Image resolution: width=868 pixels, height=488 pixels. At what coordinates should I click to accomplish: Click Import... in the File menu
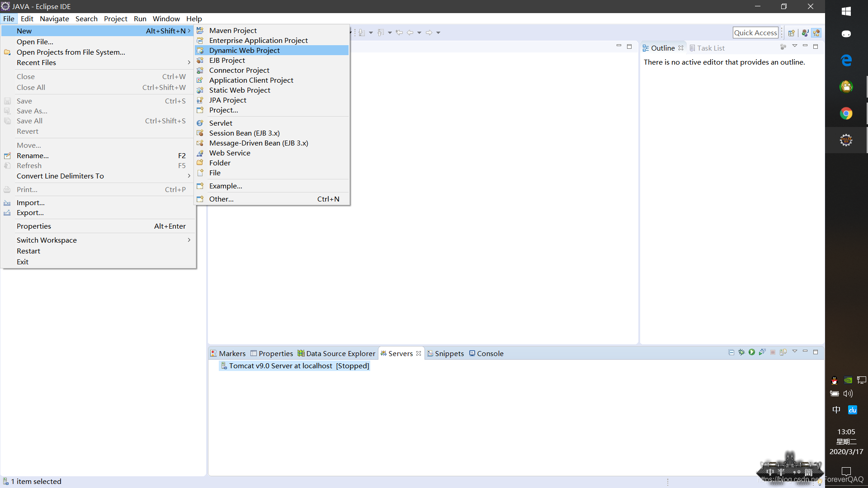pyautogui.click(x=30, y=202)
